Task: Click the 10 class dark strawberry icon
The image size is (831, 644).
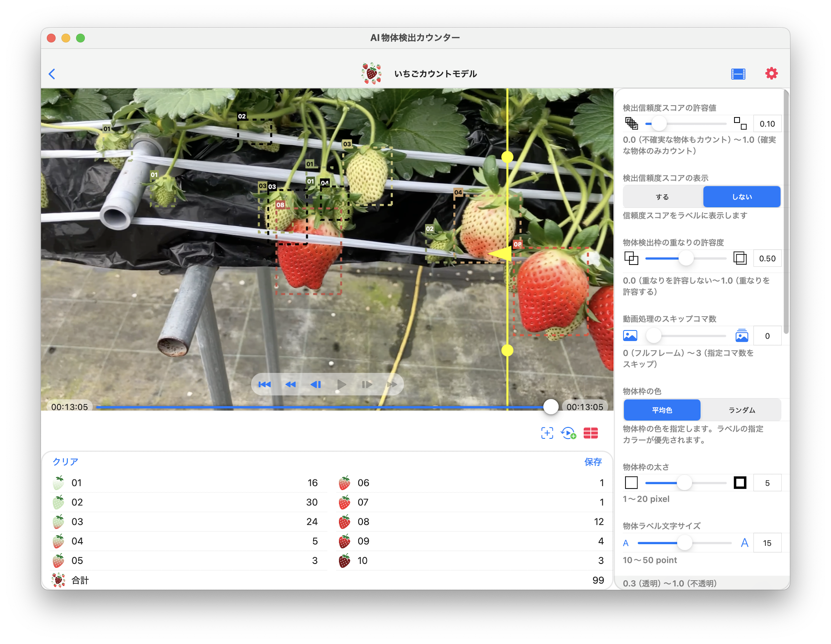Action: pyautogui.click(x=344, y=560)
